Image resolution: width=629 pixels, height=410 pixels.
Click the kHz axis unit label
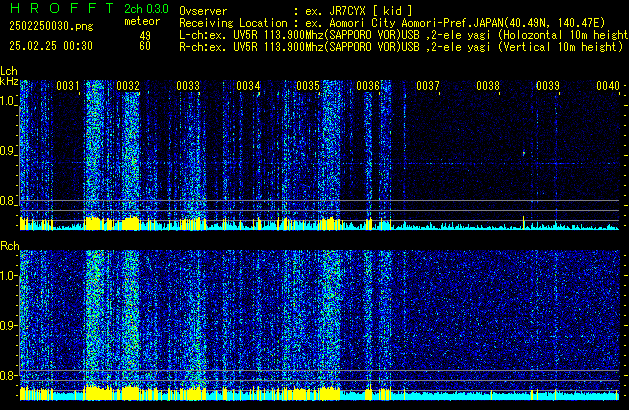(x=9, y=81)
